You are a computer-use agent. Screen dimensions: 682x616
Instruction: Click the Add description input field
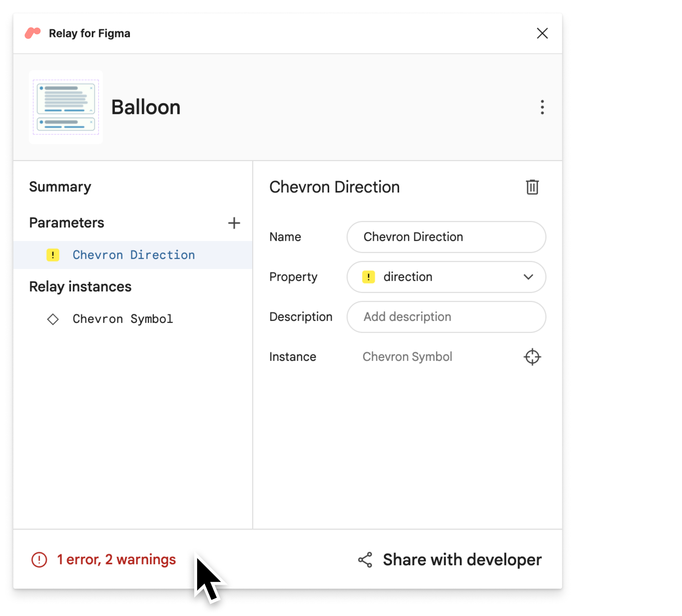coord(447,317)
